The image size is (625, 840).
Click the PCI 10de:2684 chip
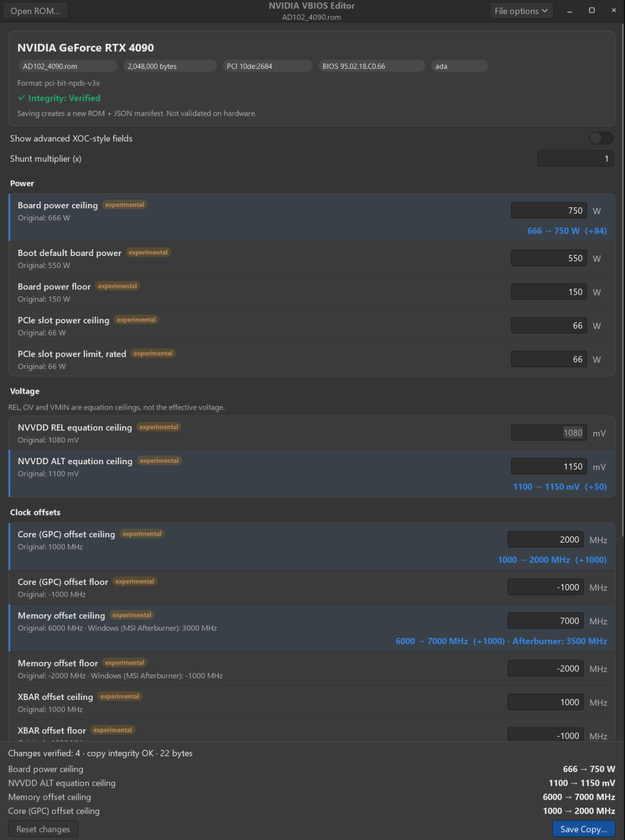[x=267, y=66]
